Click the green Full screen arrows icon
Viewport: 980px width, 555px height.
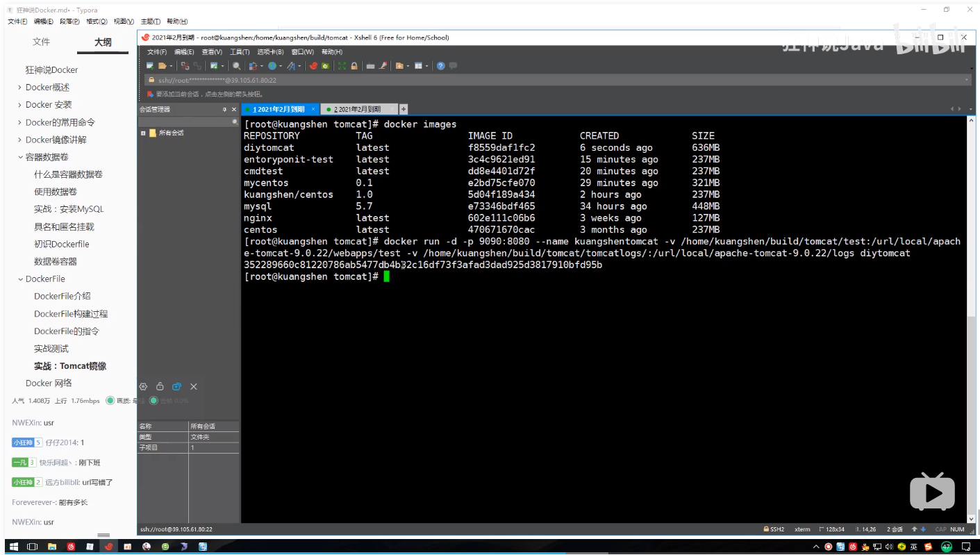pyautogui.click(x=342, y=66)
